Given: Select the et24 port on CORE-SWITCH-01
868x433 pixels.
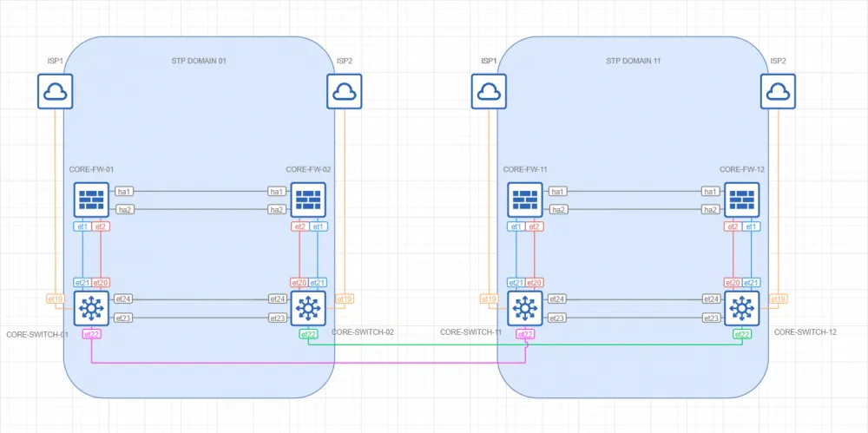Looking at the screenshot, I should [x=123, y=299].
